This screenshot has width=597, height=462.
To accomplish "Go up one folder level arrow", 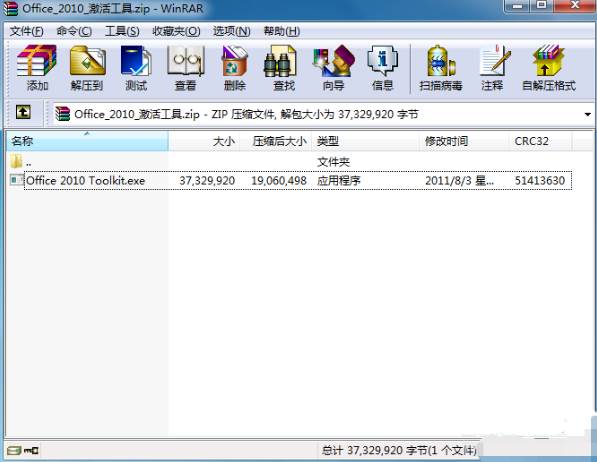I will tap(23, 112).
